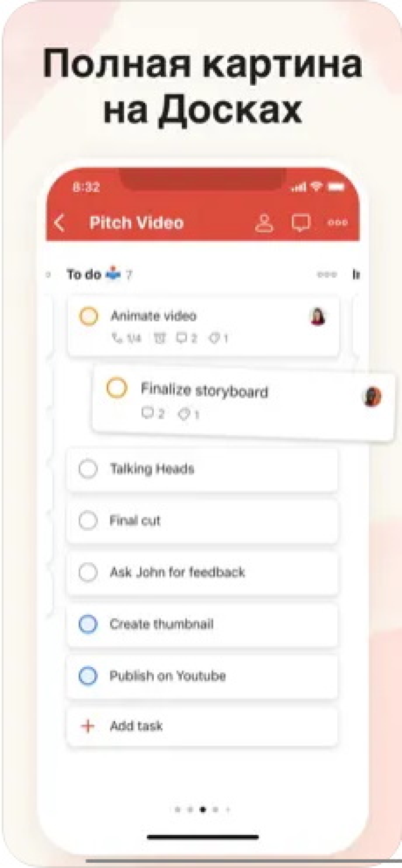Check the Publish on Youtube circle

(x=88, y=676)
